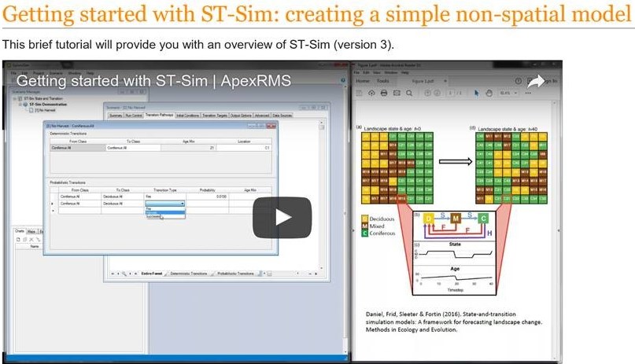635x364 pixels.
Task: Close the Figure 1.pdf tab with its X
Action: (445, 81)
